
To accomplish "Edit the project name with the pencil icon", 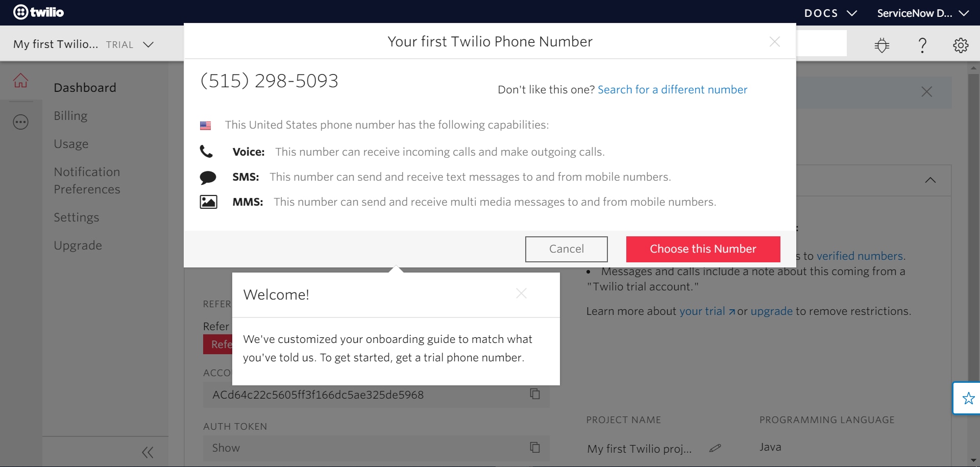I will [x=715, y=449].
